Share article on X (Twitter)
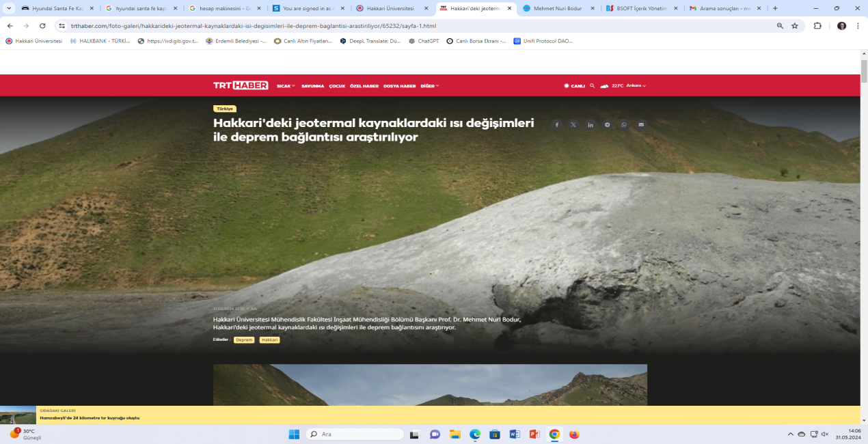 pos(573,125)
